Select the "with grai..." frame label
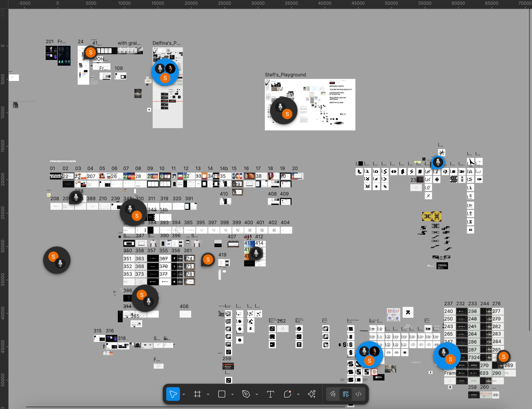Image resolution: width=532 pixels, height=409 pixels. 129,43
